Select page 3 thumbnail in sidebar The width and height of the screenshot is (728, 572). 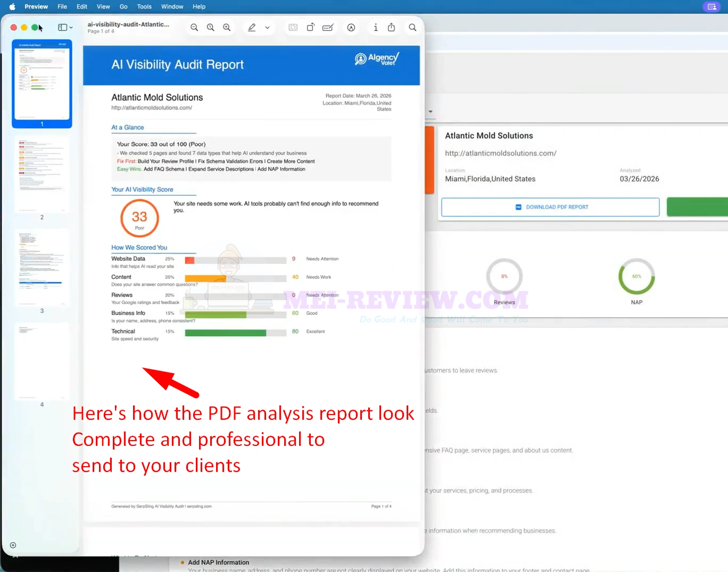point(42,268)
